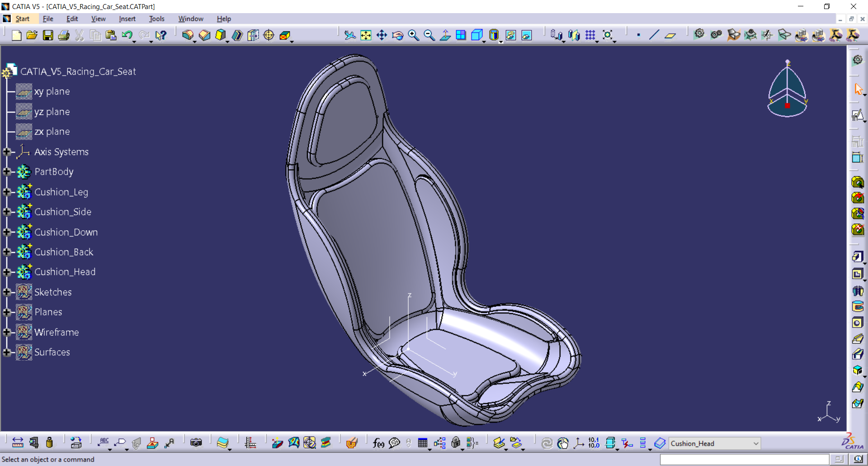868x466 pixels.
Task: Open the multi-view quad window icon
Action: (461, 35)
